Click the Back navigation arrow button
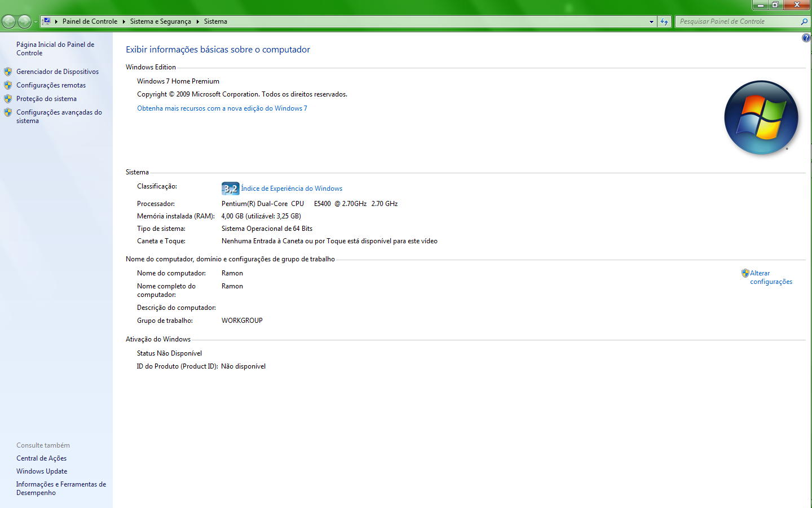812x508 pixels. pyautogui.click(x=8, y=21)
